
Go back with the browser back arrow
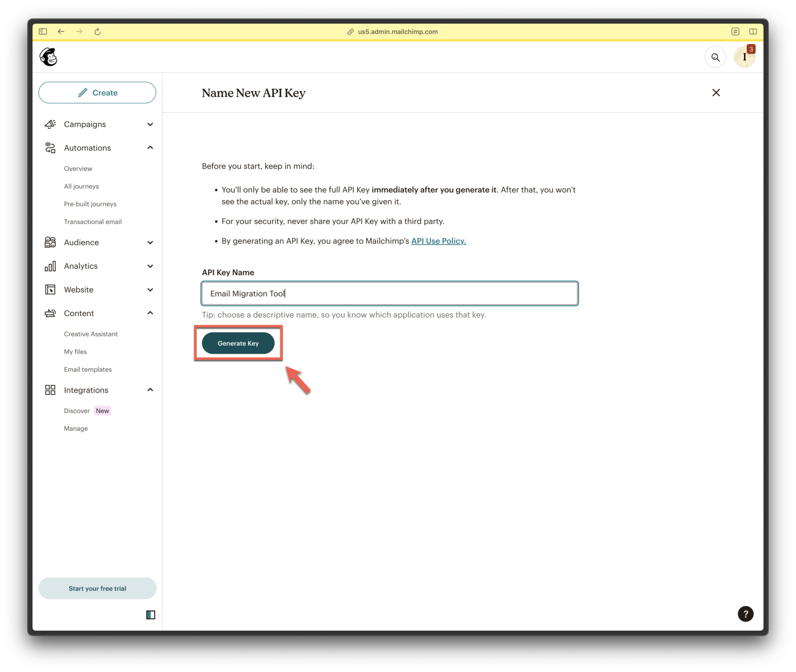(x=61, y=32)
